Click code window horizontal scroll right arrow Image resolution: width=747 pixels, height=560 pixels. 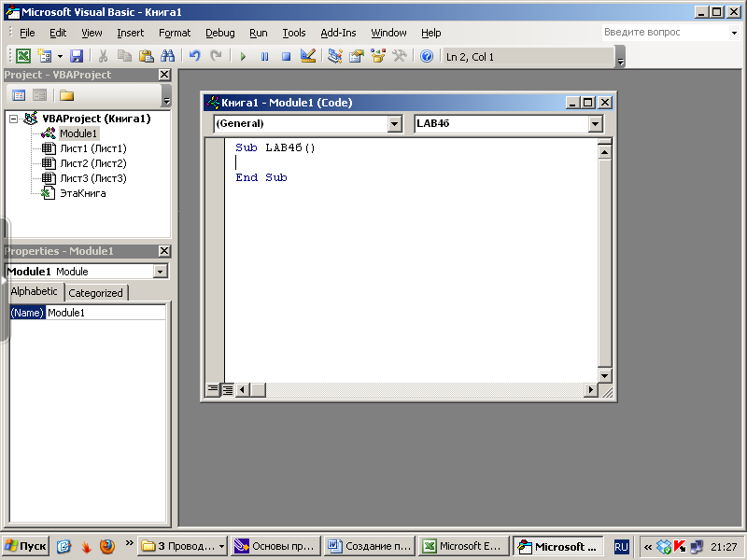(x=591, y=390)
